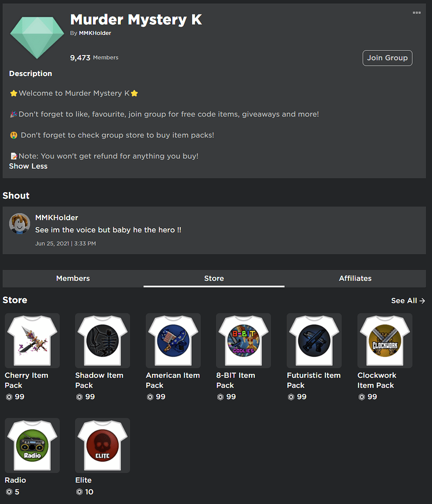
Task: Open See All for the group store
Action: click(408, 300)
